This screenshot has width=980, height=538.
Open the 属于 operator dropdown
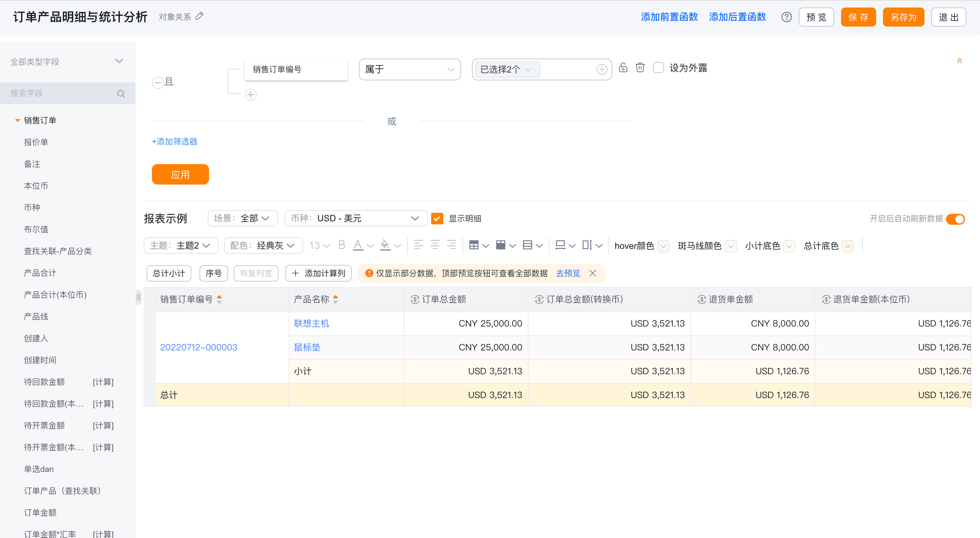410,69
